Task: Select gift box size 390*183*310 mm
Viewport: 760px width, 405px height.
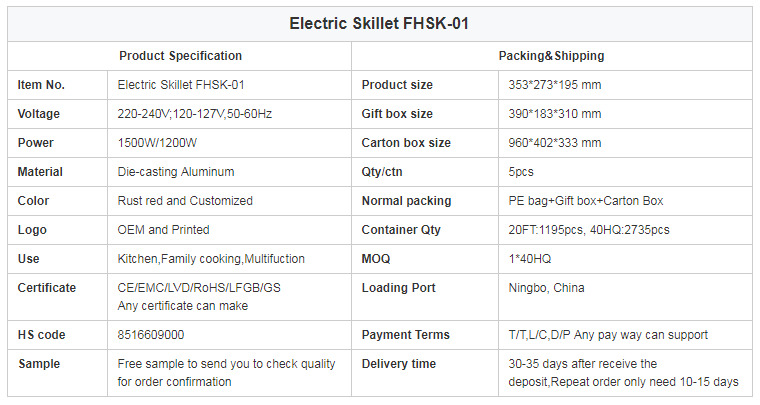Action: pyautogui.click(x=555, y=114)
